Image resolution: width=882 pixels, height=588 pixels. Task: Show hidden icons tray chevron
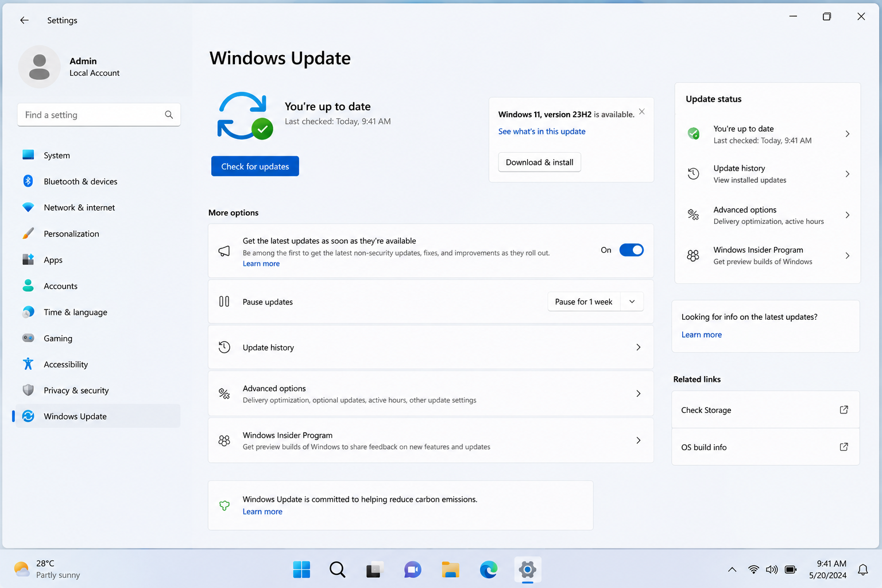tap(732, 570)
